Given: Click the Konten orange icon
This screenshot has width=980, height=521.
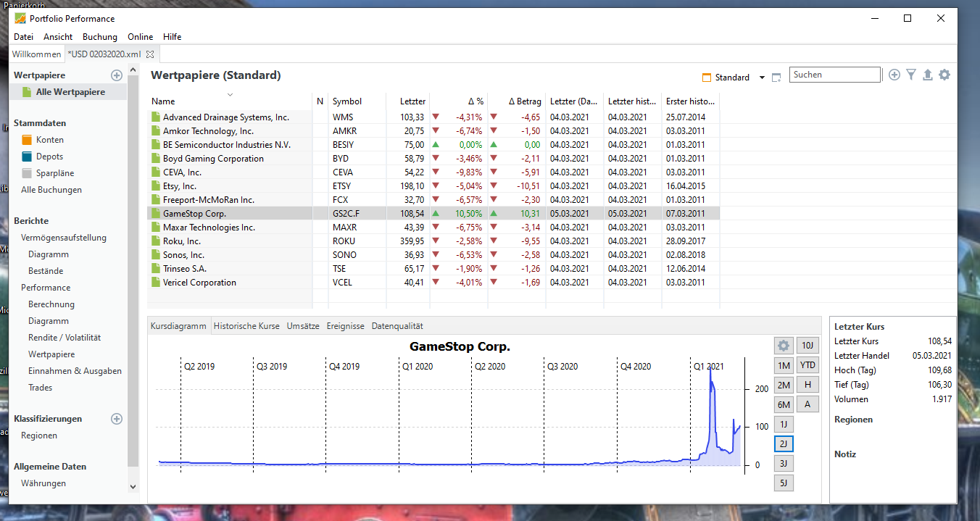Looking at the screenshot, I should coord(27,140).
